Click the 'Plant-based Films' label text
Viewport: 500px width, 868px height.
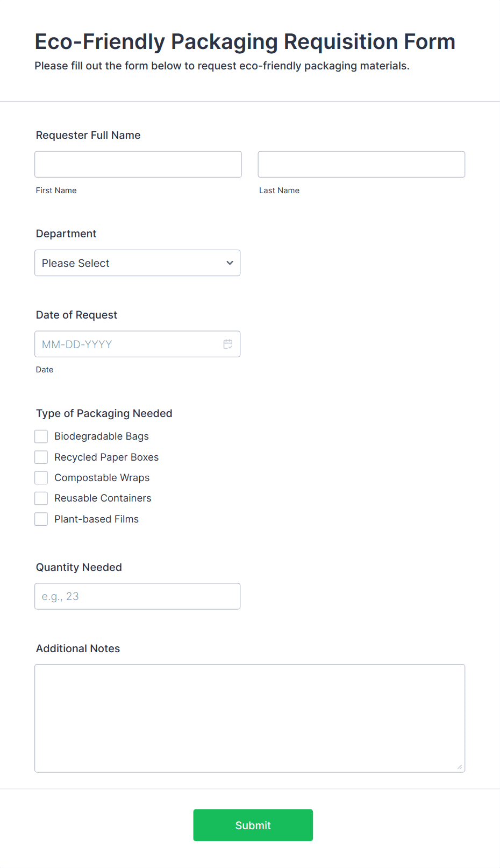click(x=97, y=519)
